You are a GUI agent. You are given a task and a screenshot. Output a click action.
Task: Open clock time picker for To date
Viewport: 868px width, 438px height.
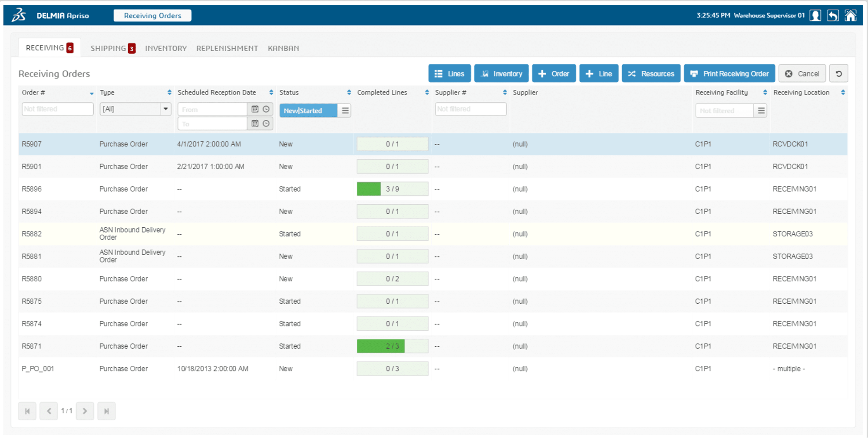coord(266,124)
